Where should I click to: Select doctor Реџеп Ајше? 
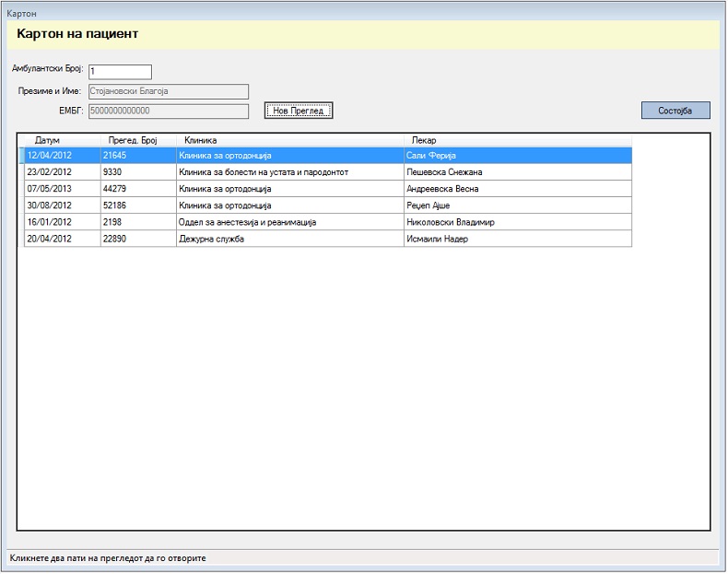tap(518, 205)
